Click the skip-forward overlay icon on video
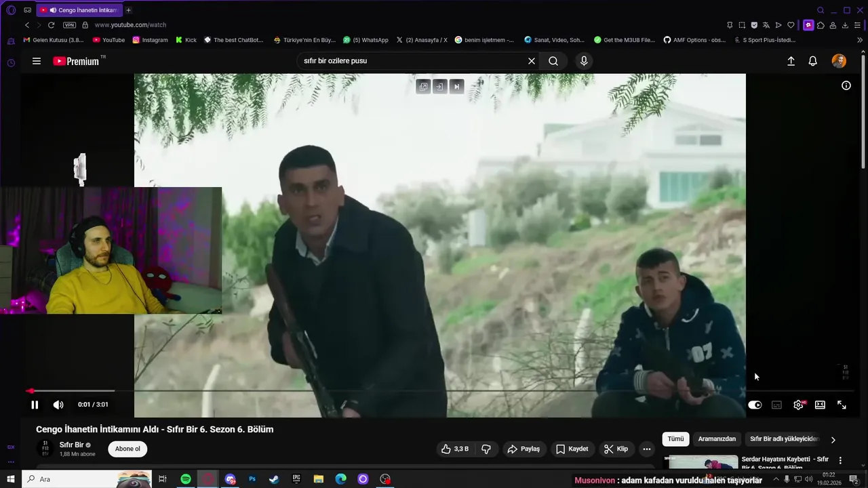868x488 pixels. 457,87
